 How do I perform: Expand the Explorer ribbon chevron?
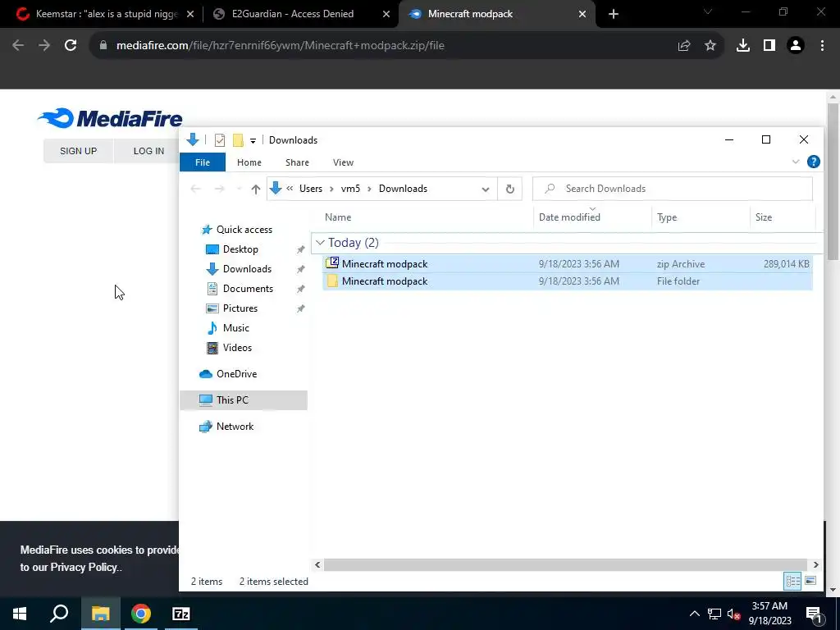(796, 162)
